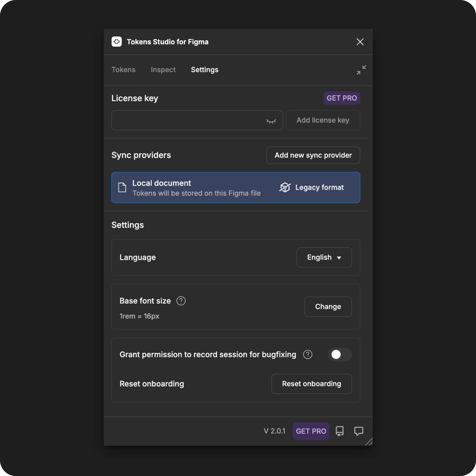Click the GET PRO badge beside License key
The width and height of the screenshot is (476, 476).
tap(342, 98)
